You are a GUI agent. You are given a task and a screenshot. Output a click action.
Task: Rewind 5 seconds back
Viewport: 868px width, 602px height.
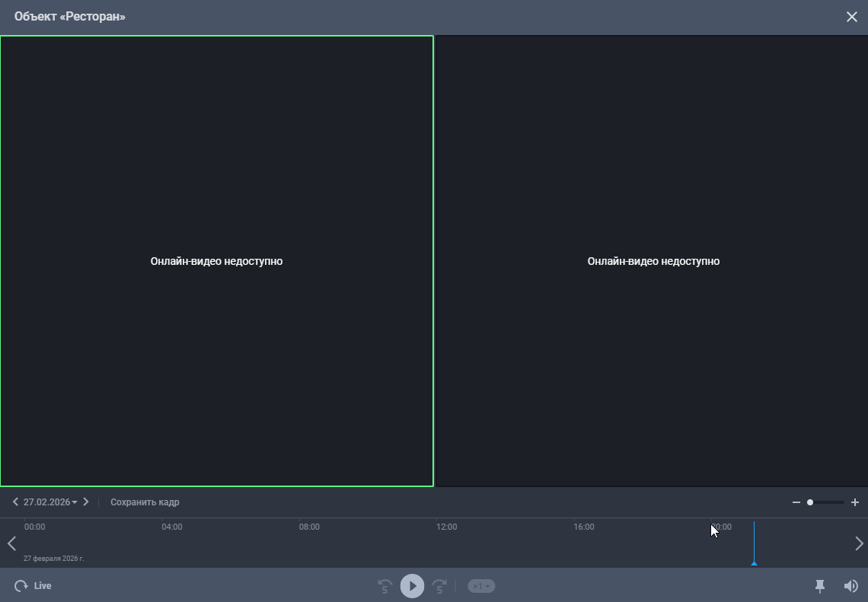(385, 586)
